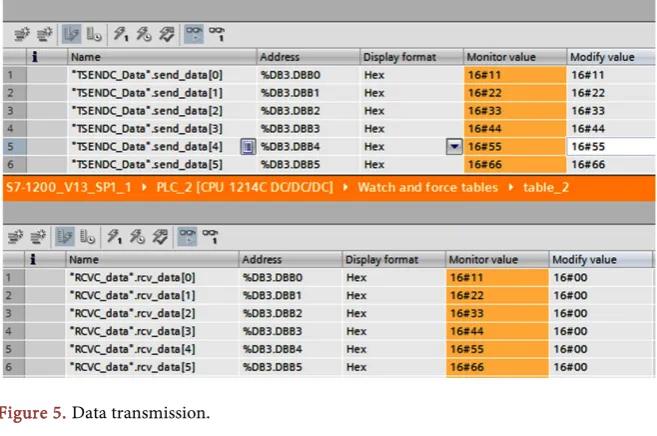Click Enable peripheral outputs icon in upper toolbar
Screen dimensions: 657x436
(x=166, y=34)
